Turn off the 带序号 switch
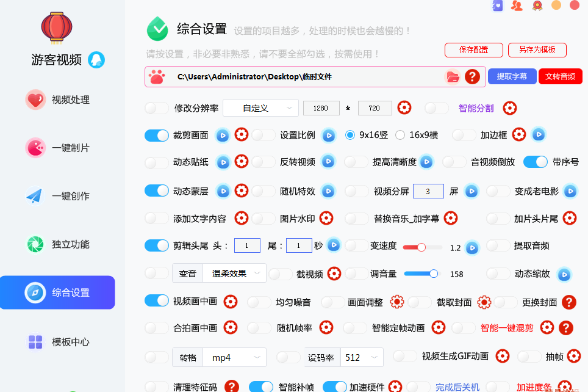 pos(535,162)
